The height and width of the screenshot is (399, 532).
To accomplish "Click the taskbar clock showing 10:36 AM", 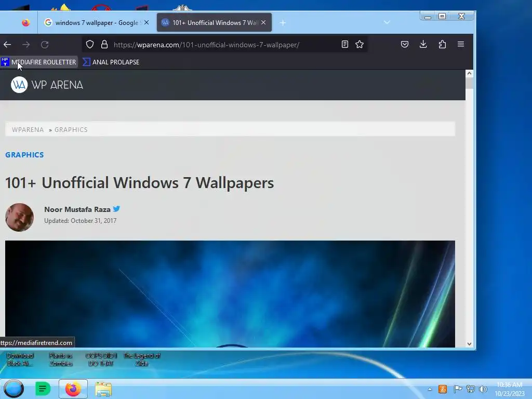I will tap(510, 389).
